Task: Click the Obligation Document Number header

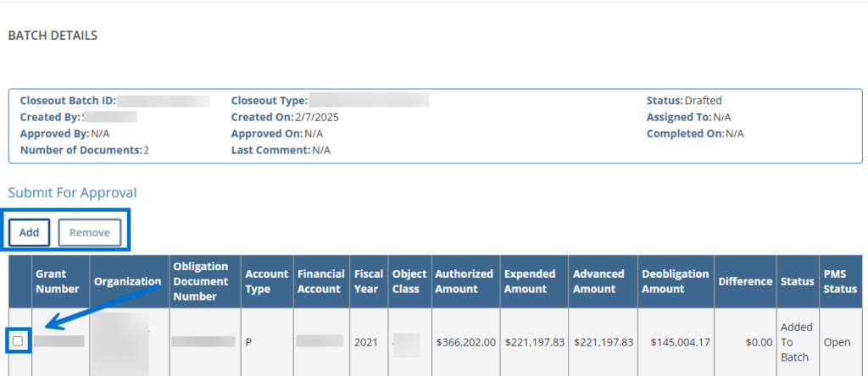Action: [x=202, y=281]
